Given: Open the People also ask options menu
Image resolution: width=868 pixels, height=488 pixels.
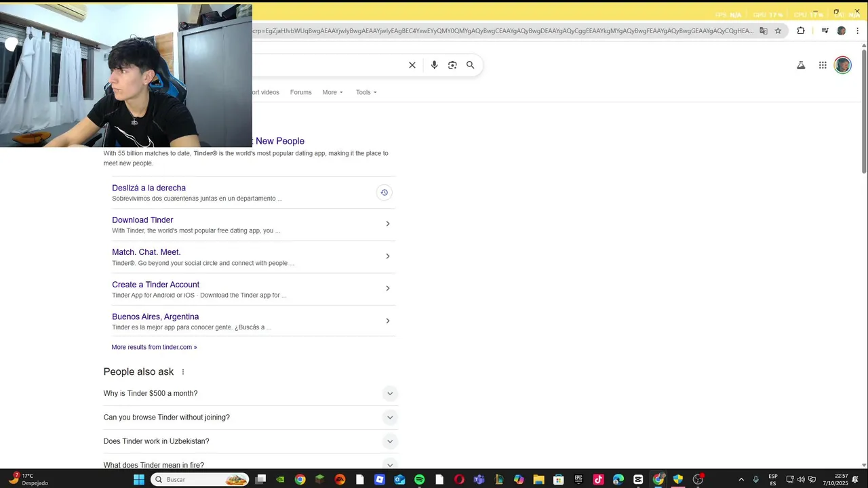Looking at the screenshot, I should (182, 372).
